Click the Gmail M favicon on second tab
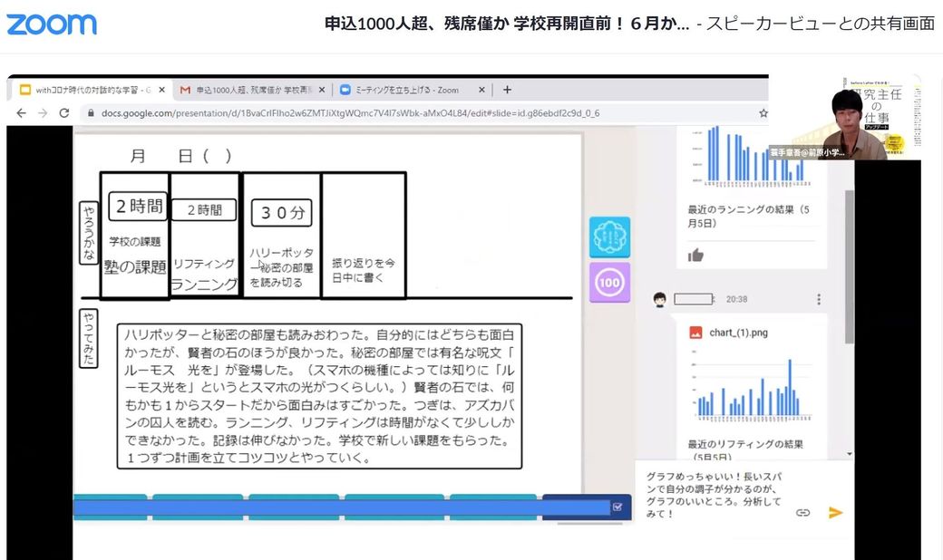 (x=185, y=90)
